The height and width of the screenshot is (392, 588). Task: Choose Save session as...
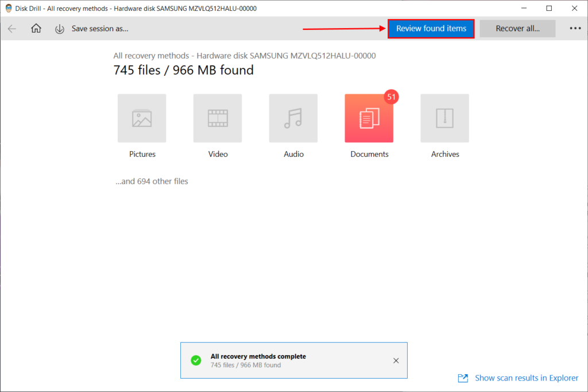(100, 29)
